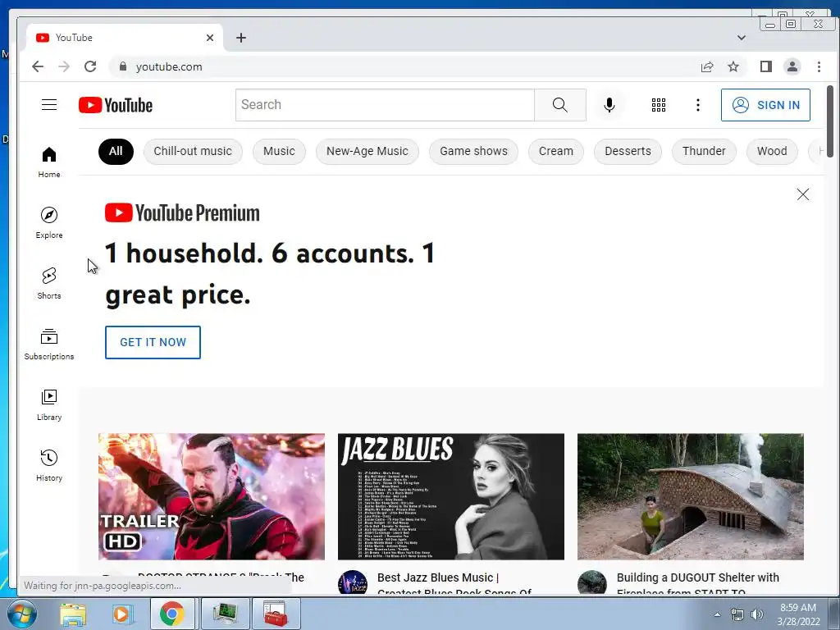Image resolution: width=840 pixels, height=630 pixels.
Task: Click Chrome icon in taskbar
Action: [x=171, y=614]
